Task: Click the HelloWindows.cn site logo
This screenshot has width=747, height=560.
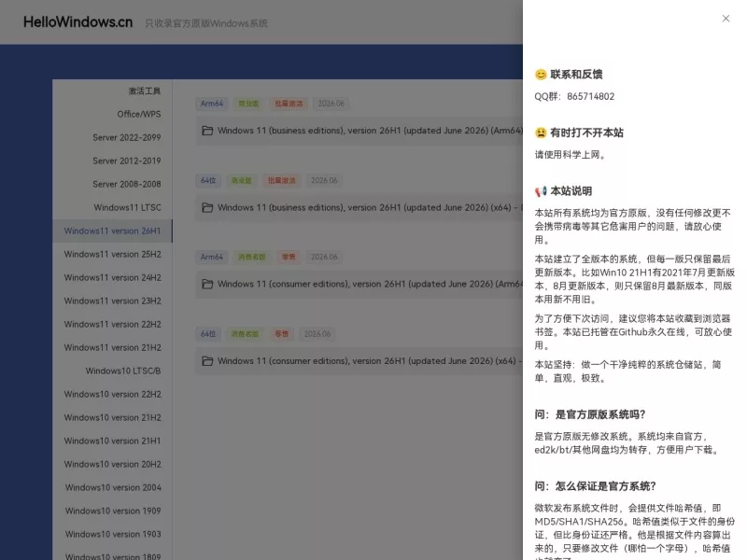Action: 78,22
